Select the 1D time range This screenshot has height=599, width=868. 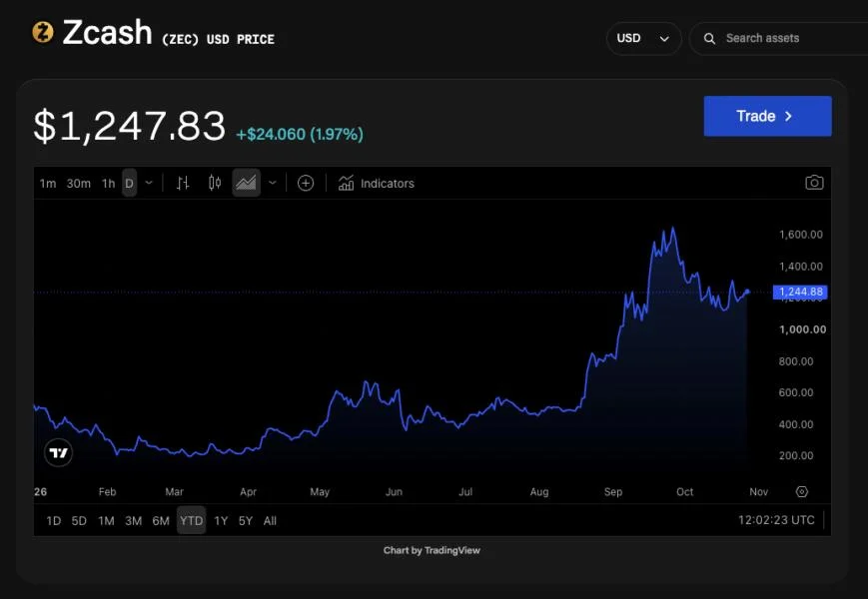tap(54, 521)
